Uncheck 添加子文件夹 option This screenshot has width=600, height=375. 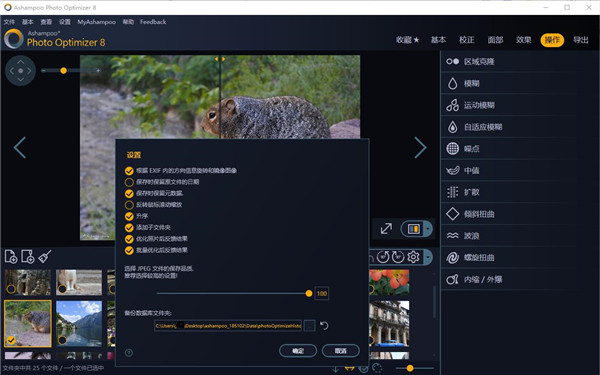pyautogui.click(x=129, y=228)
